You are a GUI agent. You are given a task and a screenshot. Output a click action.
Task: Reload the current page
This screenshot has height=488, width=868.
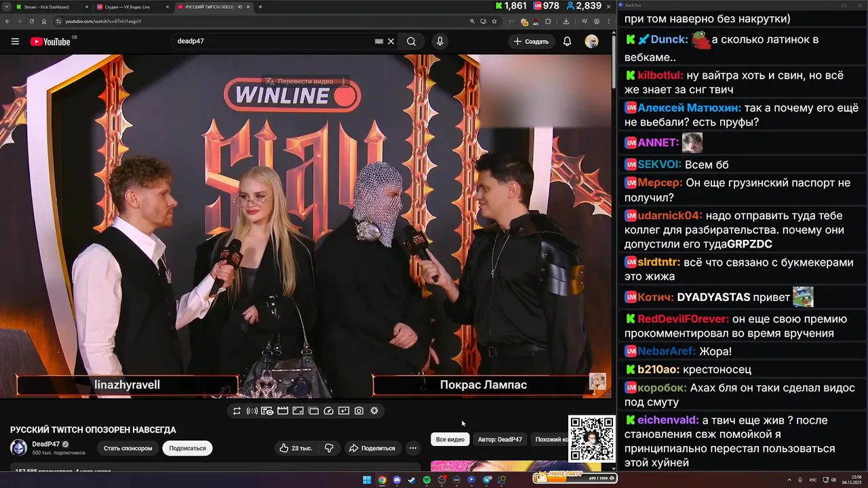31,21
